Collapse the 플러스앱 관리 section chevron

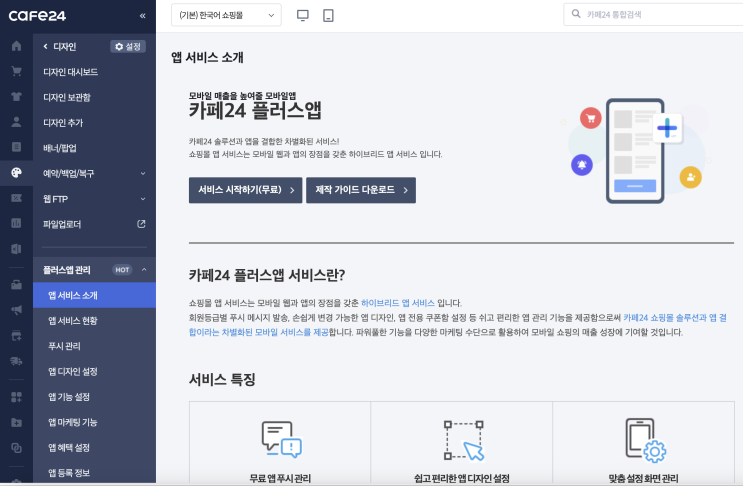(x=144, y=270)
